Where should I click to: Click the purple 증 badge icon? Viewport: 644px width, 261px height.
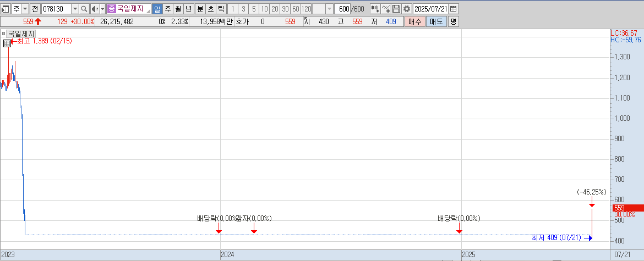coord(112,9)
